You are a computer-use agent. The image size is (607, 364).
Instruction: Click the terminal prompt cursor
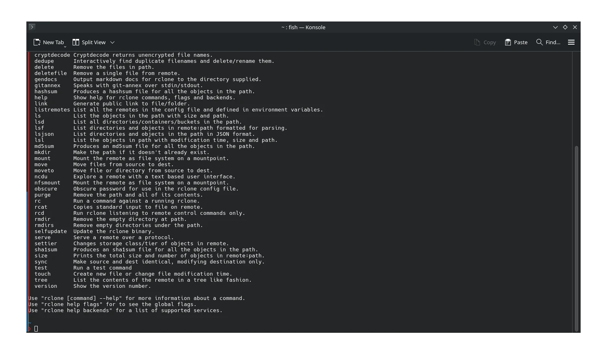(36, 329)
